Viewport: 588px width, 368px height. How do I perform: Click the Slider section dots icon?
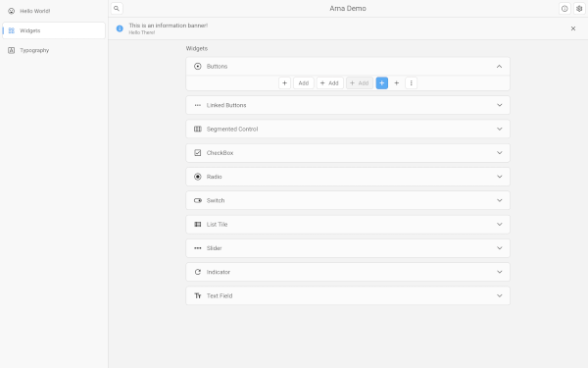click(198, 248)
